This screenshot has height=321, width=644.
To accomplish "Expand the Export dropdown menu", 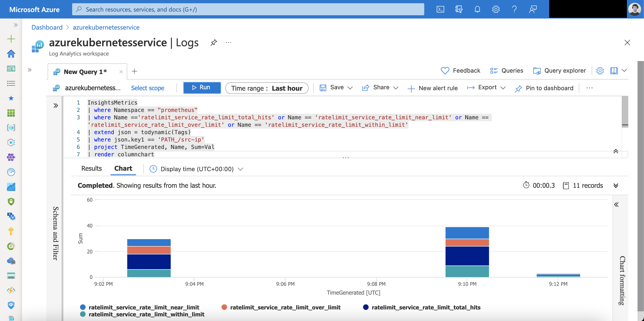I will (503, 88).
